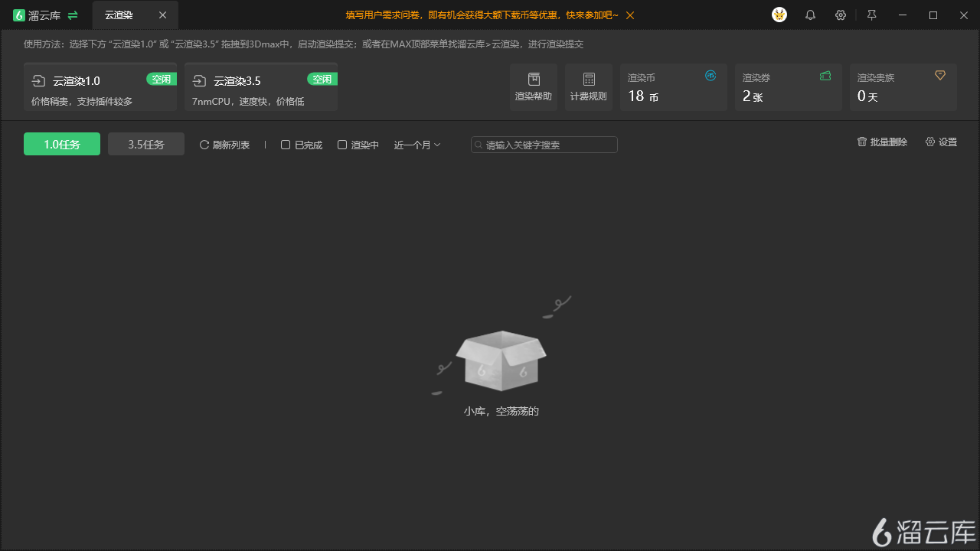Screen dimensions: 980x551
Task: Click the keyword search input field
Action: 544,145
